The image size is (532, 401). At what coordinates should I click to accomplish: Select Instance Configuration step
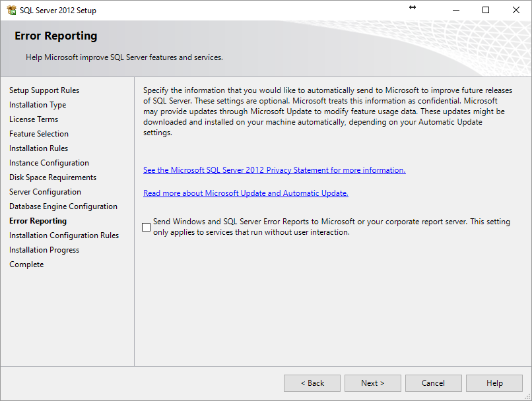pyautogui.click(x=49, y=163)
